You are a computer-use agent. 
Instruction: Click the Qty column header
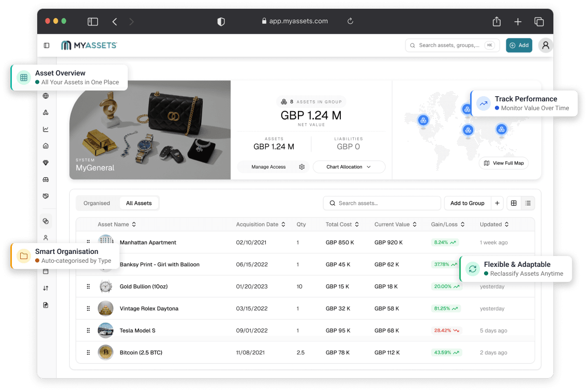pyautogui.click(x=301, y=224)
